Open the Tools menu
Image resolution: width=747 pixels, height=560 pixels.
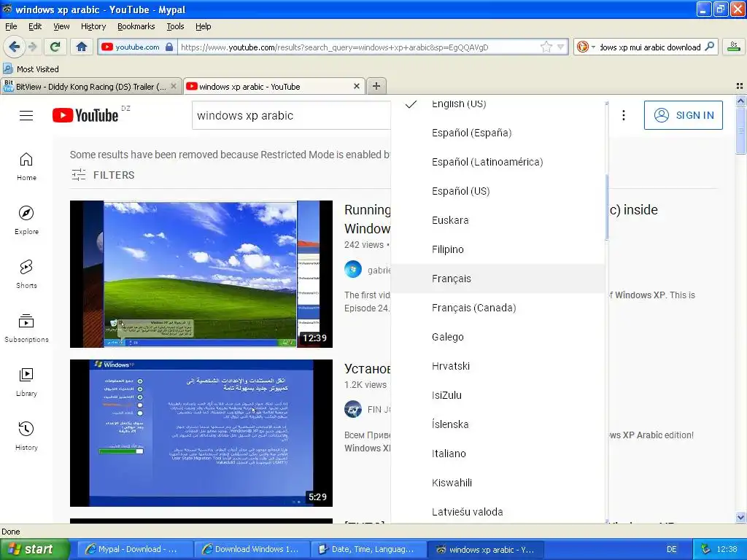175,26
